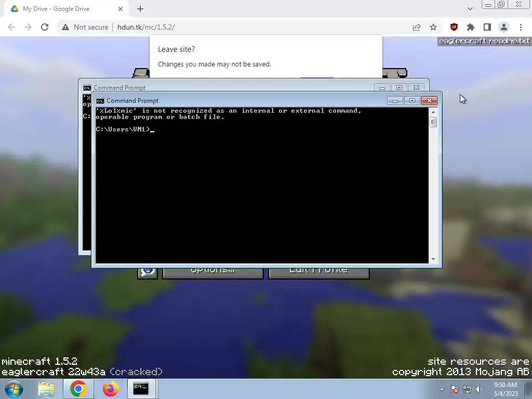Open uBlock Origin extension icon
This screenshot has width=532, height=399.
coord(454,27)
